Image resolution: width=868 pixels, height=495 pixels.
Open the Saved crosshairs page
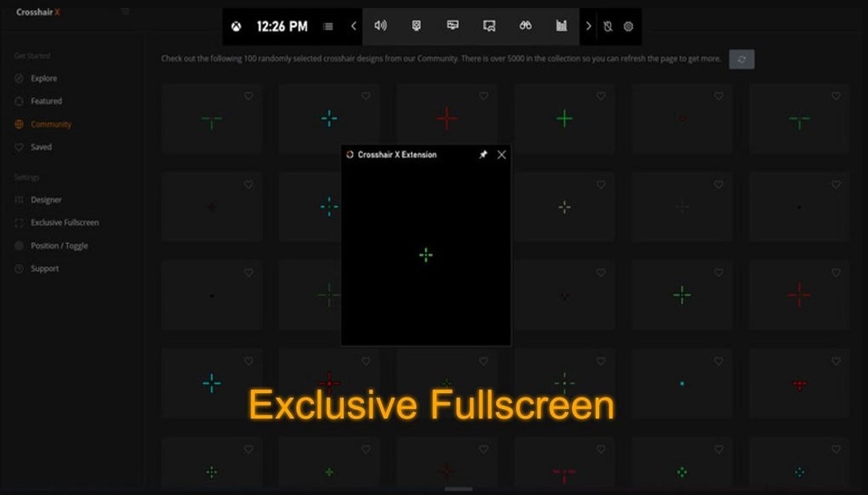click(41, 147)
